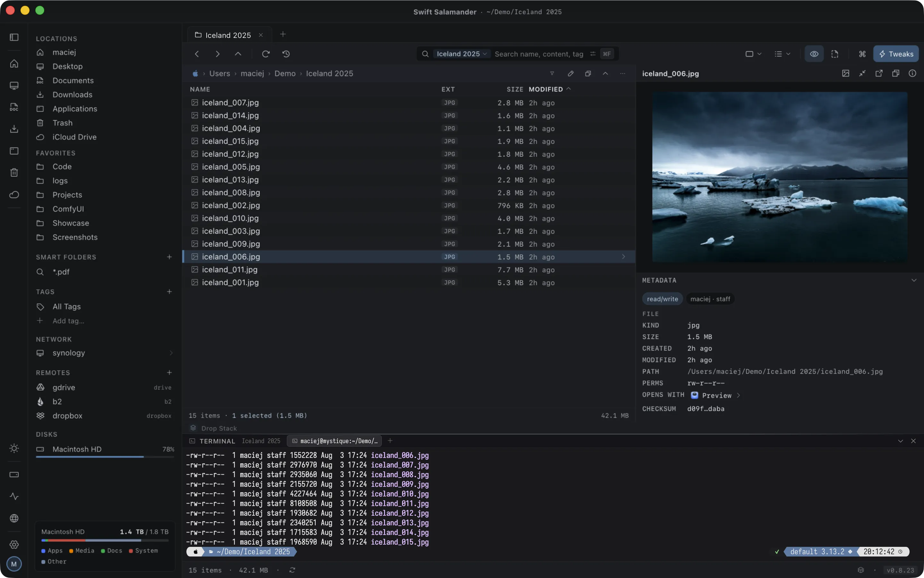The width and height of the screenshot is (924, 578).
Task: Go back with the left arrow
Action: point(197,54)
